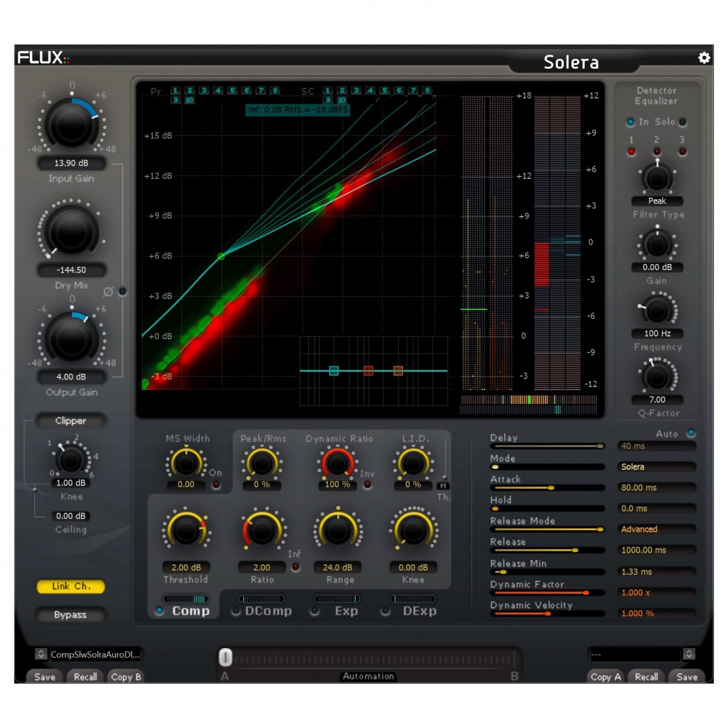Viewport: 728px width, 728px height.
Task: Select sidechain channel 3 in the SC row
Action: coord(356,90)
